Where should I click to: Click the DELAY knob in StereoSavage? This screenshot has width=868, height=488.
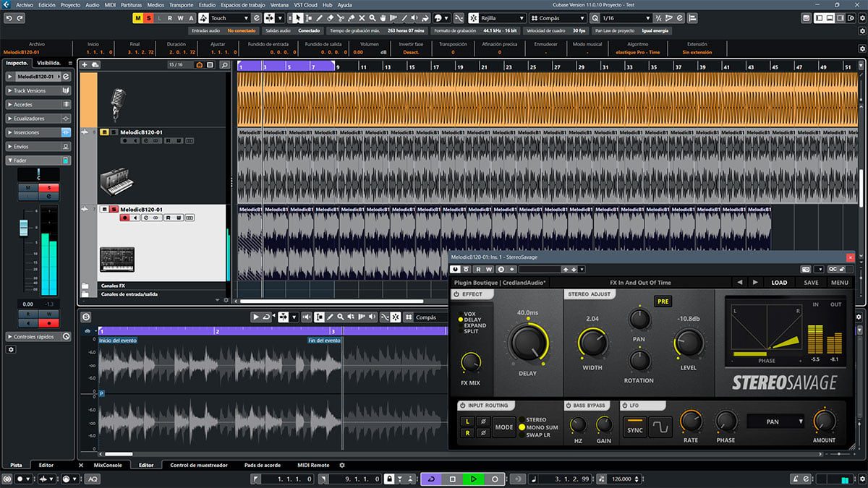tap(527, 342)
